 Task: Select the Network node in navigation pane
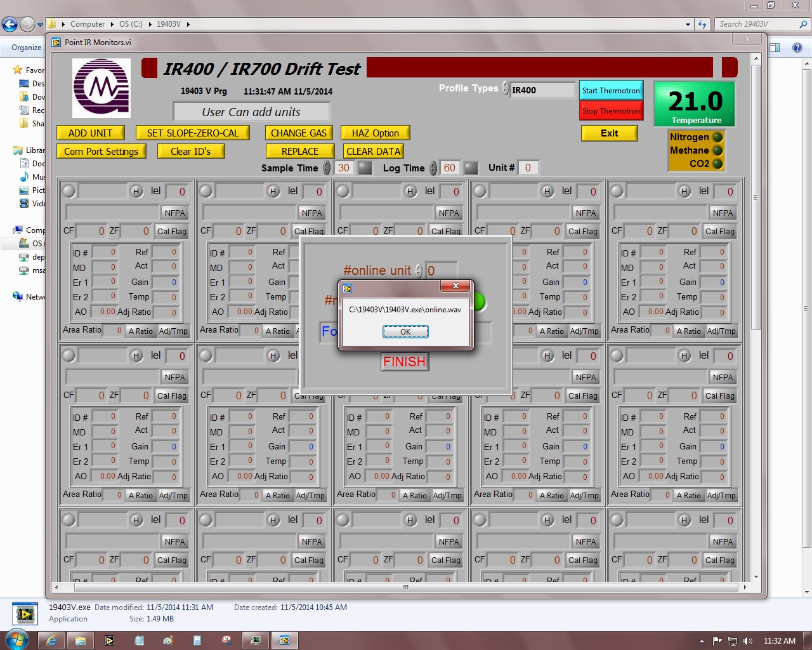[x=30, y=296]
